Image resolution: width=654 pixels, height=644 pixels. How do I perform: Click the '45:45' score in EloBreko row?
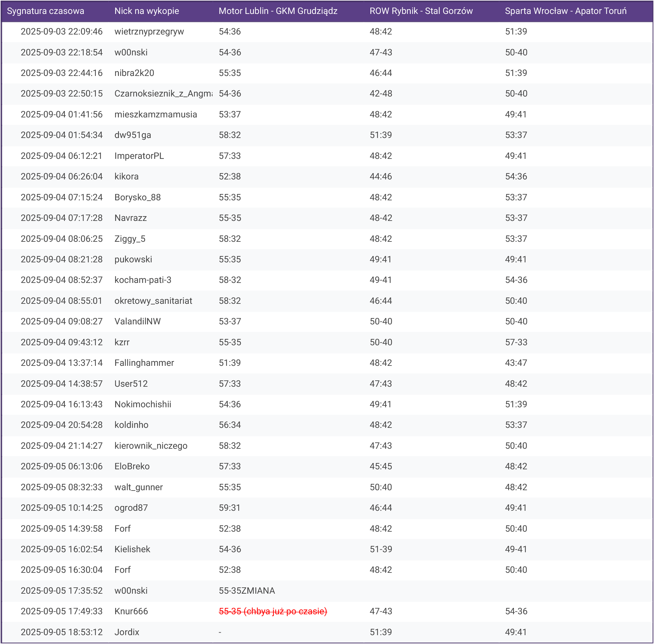coord(380,466)
